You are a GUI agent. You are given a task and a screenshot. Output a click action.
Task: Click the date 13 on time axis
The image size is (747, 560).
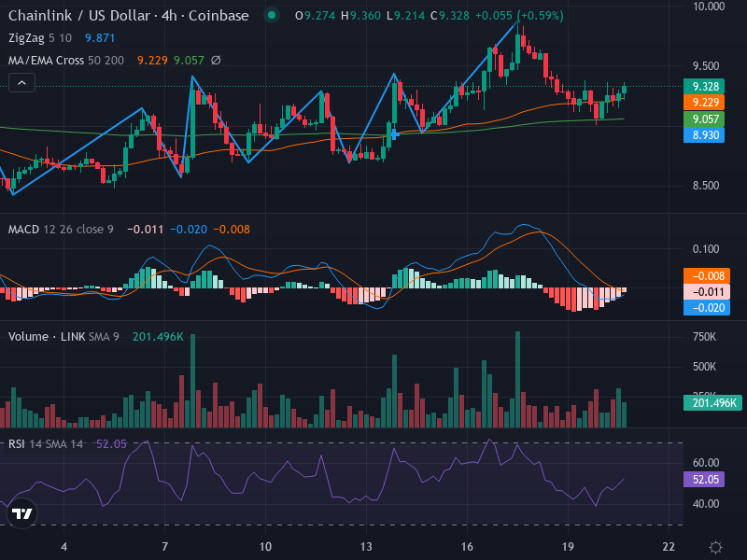tap(366, 547)
